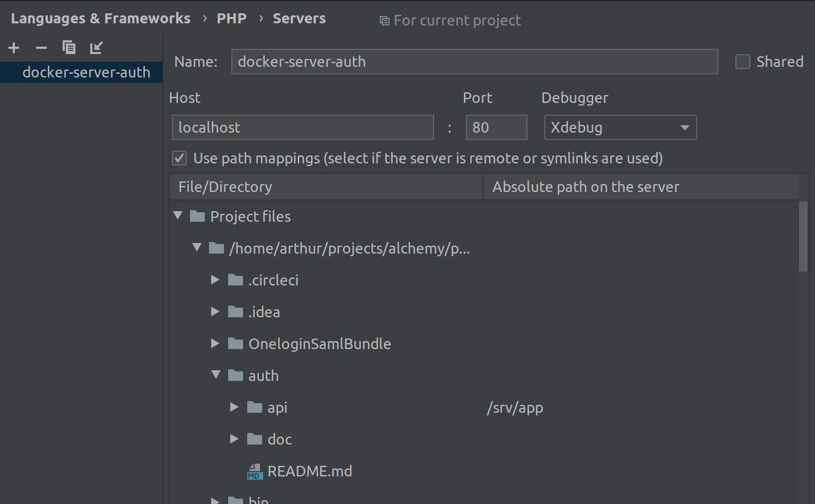Enable the Shared checkbox
Screen dimensions: 815x504
pos(743,62)
